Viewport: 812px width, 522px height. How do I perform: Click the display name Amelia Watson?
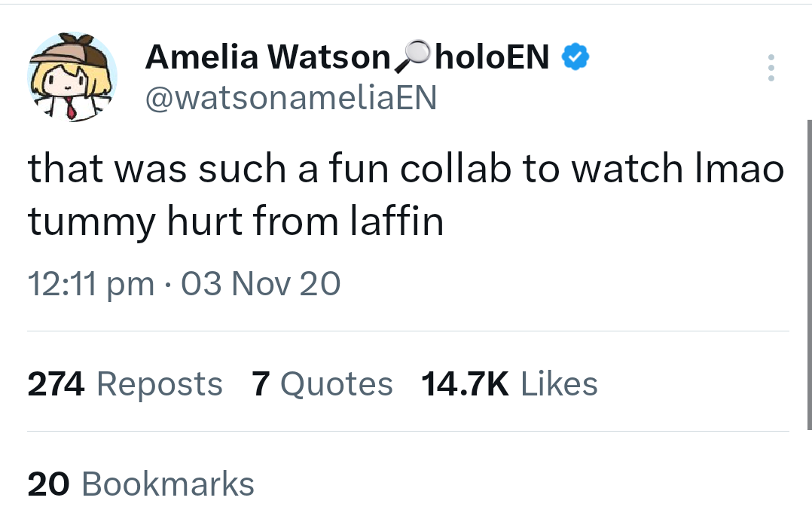267,57
